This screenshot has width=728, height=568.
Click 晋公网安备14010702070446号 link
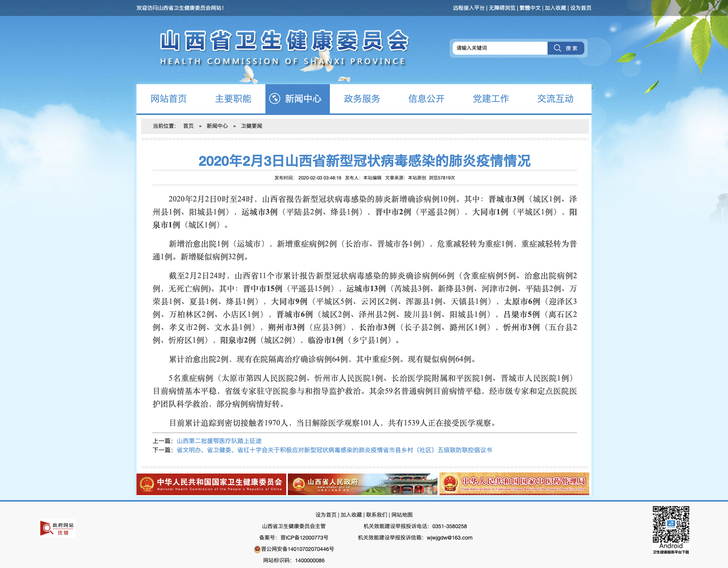(298, 549)
